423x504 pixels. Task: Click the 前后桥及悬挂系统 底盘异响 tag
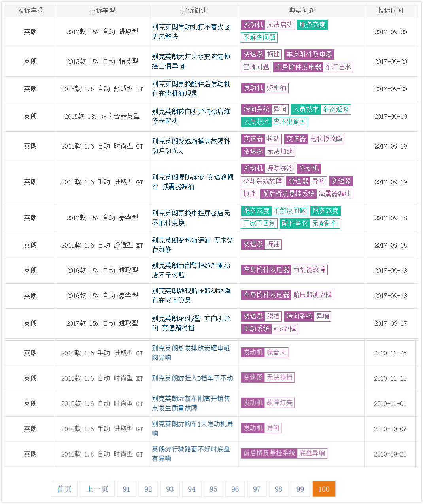click(284, 453)
